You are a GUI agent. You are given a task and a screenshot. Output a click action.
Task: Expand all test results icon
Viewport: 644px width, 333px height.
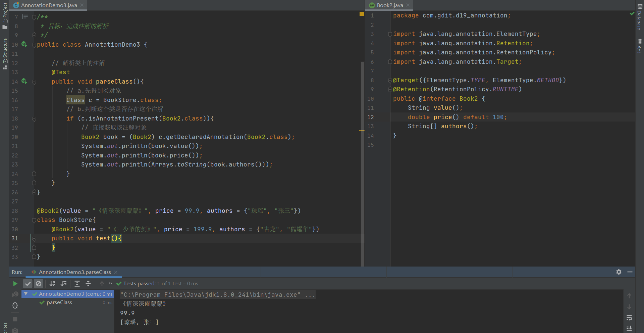point(77,284)
